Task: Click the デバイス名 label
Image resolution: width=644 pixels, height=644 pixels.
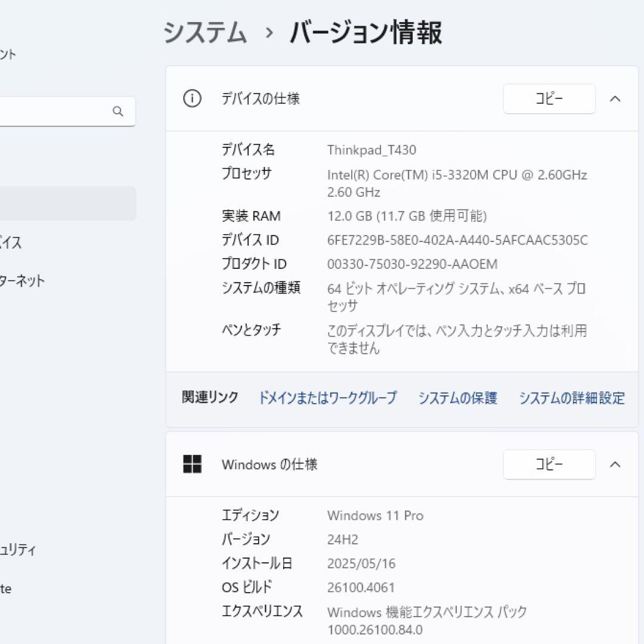Action: (x=248, y=150)
